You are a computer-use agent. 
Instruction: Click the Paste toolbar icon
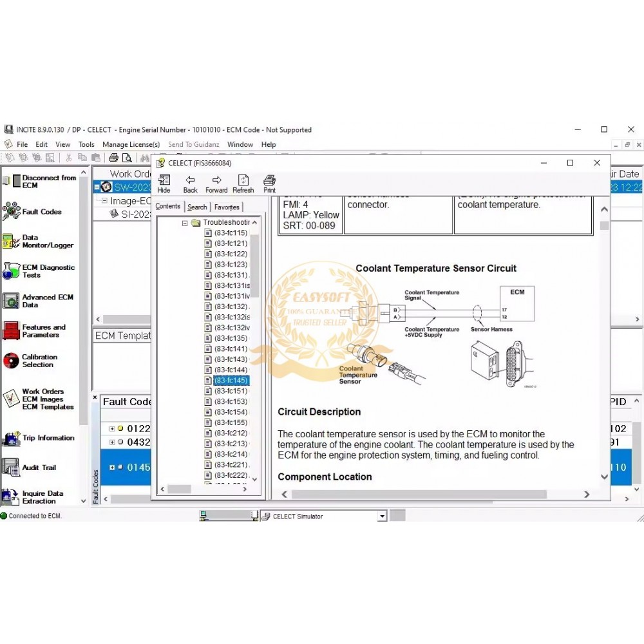pyautogui.click(x=96, y=158)
